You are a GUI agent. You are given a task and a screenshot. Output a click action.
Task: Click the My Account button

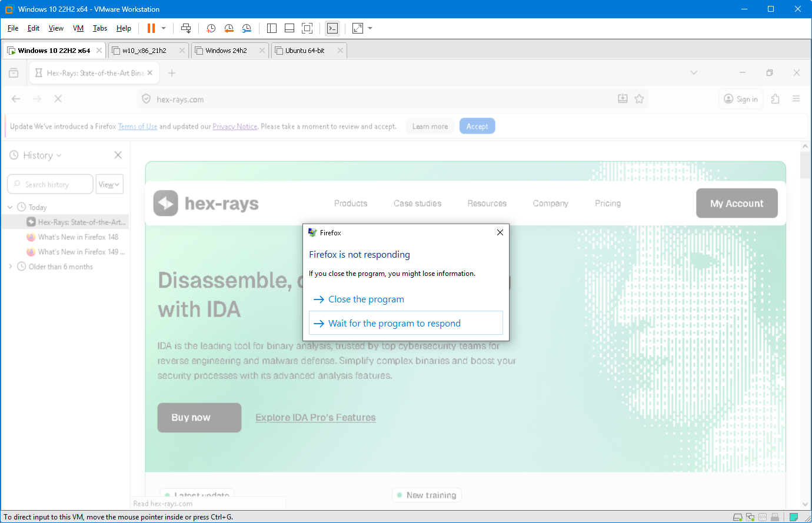point(737,204)
